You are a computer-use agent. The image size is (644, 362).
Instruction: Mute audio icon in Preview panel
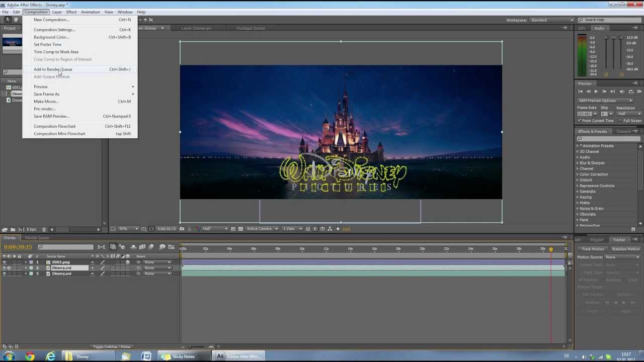(622, 92)
